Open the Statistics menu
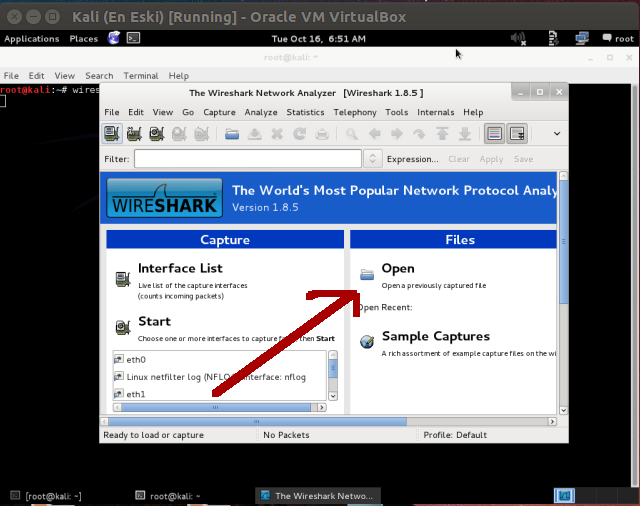This screenshot has height=506, width=640. pos(305,112)
